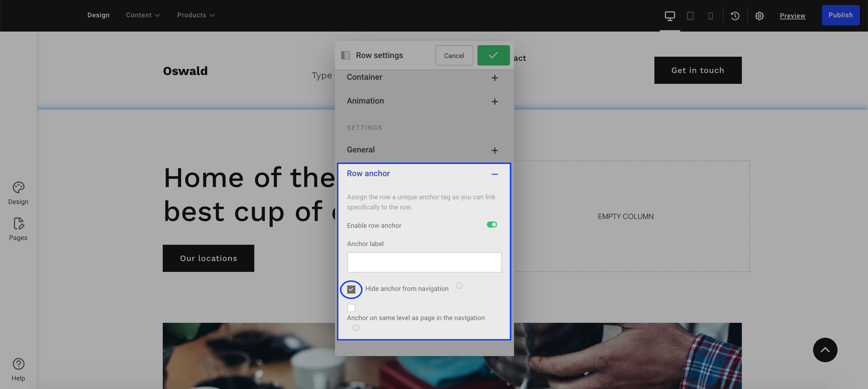
Task: Click the 'Type' navigation text
Action: (322, 76)
